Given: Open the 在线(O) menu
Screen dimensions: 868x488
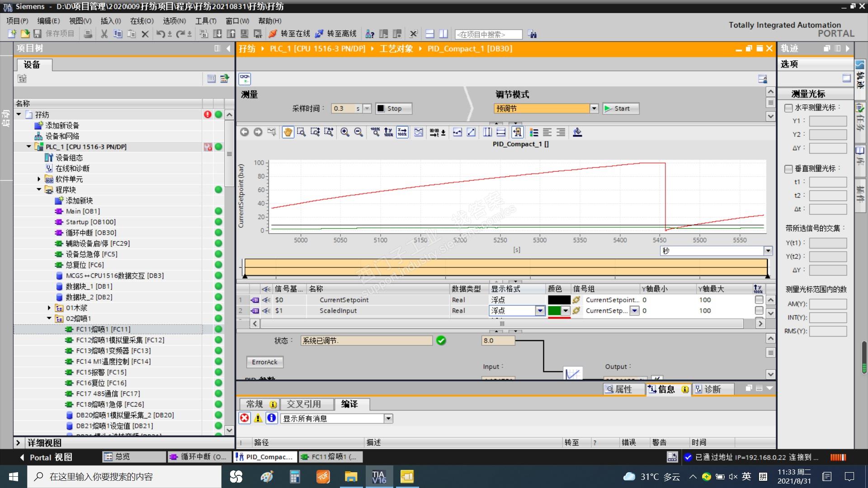Looking at the screenshot, I should [x=142, y=21].
